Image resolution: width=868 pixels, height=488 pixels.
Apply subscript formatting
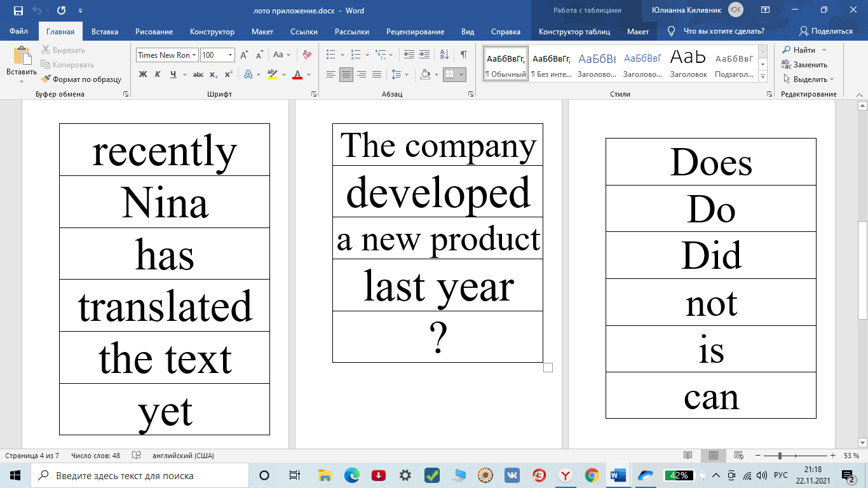point(214,74)
